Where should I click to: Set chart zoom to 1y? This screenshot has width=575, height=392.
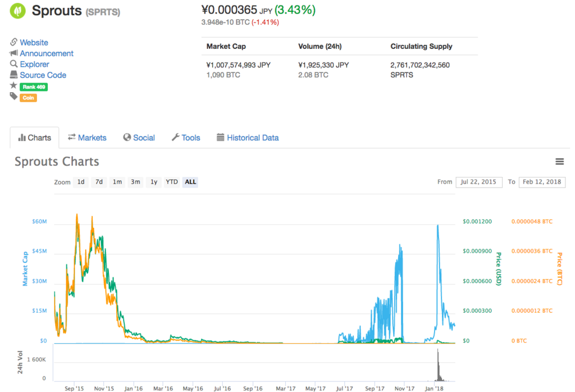(x=154, y=182)
